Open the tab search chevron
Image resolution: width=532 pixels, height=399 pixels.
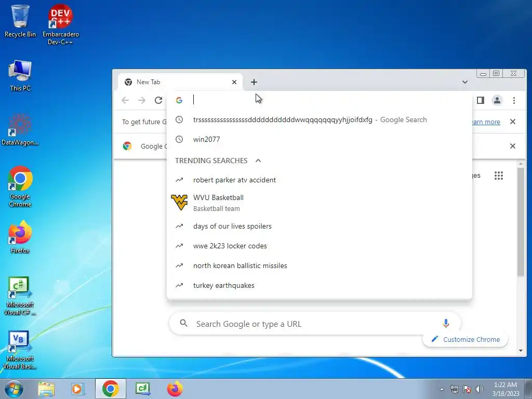465,82
